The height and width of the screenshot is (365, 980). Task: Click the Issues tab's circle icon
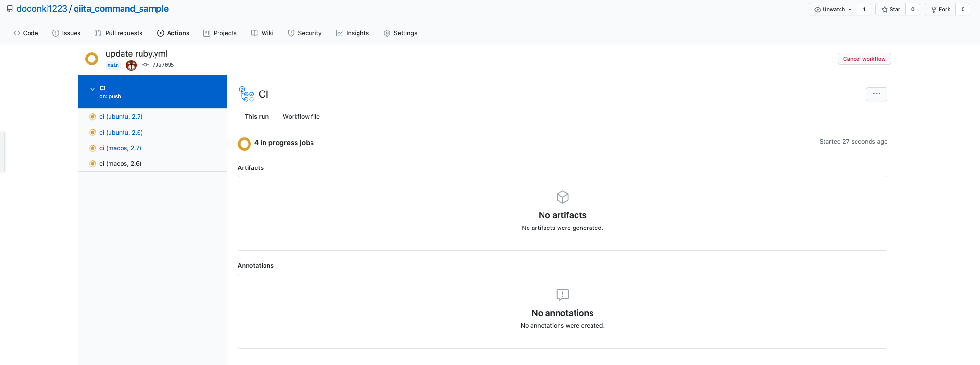click(56, 33)
